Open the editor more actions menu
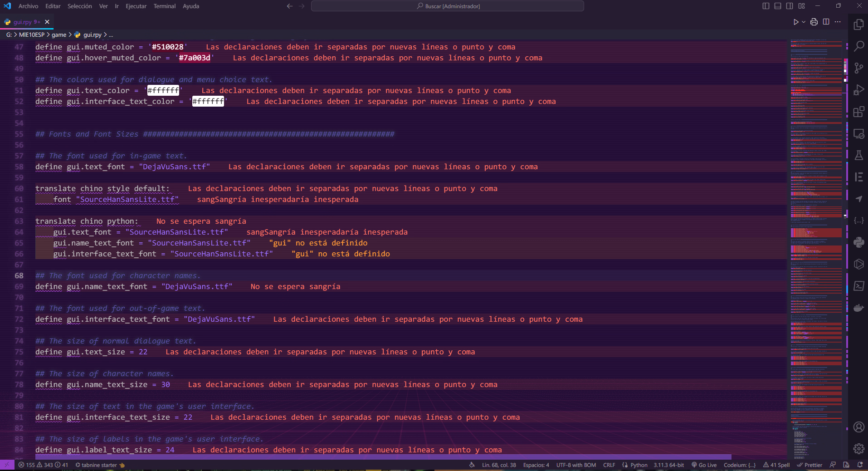This screenshot has width=868, height=471. click(839, 21)
